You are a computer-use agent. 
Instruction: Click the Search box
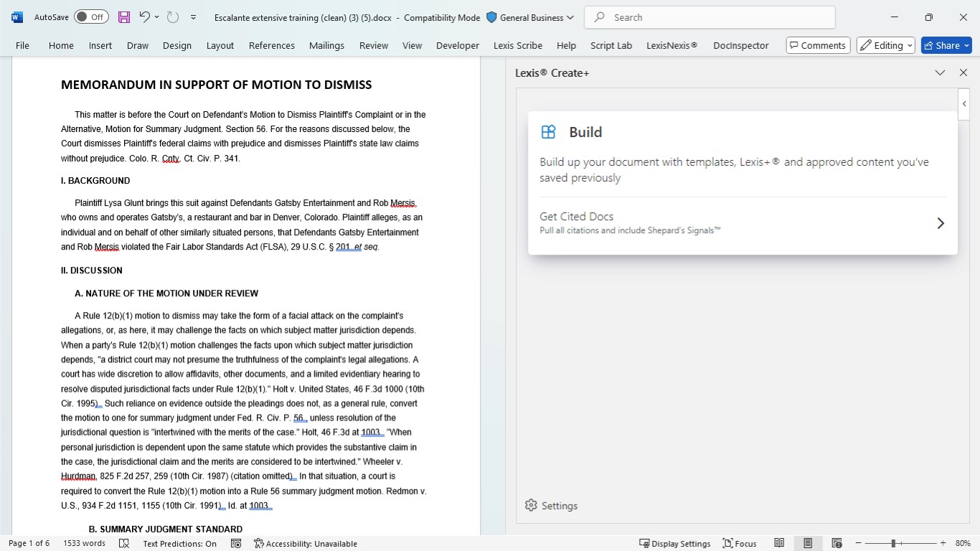tap(710, 17)
